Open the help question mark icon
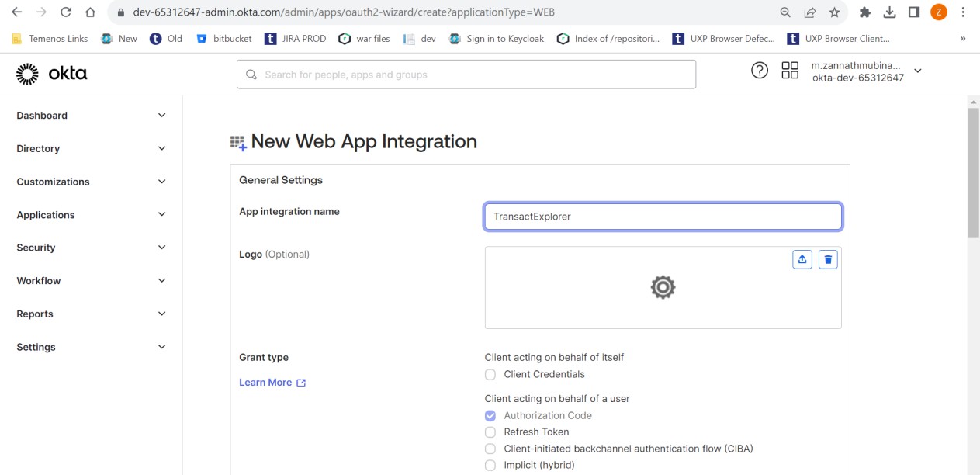Screen dimensions: 980x475 click(x=759, y=71)
